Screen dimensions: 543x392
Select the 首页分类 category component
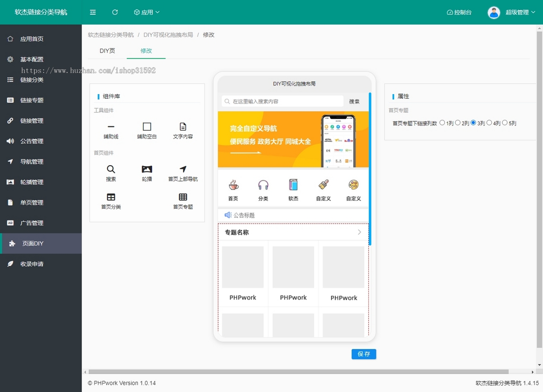111,201
